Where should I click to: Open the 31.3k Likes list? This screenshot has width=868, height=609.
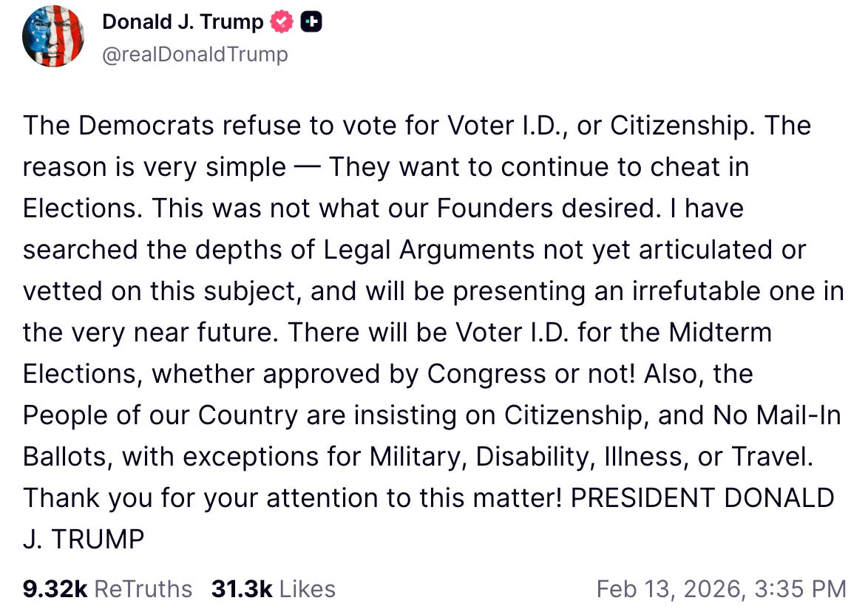273,589
